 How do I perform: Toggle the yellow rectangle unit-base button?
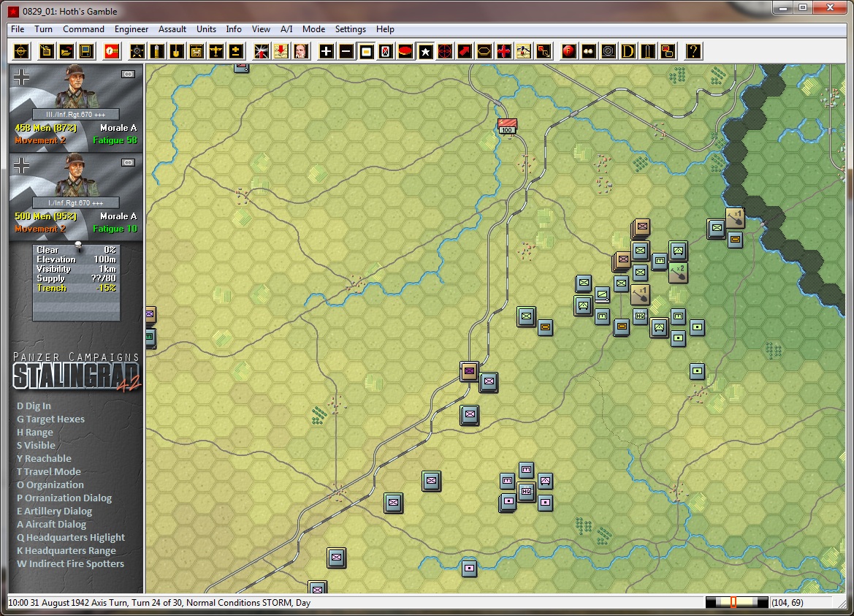point(366,51)
